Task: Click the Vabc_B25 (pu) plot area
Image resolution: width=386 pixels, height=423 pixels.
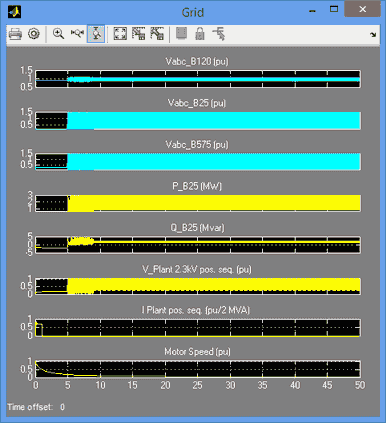Action: pyautogui.click(x=198, y=120)
